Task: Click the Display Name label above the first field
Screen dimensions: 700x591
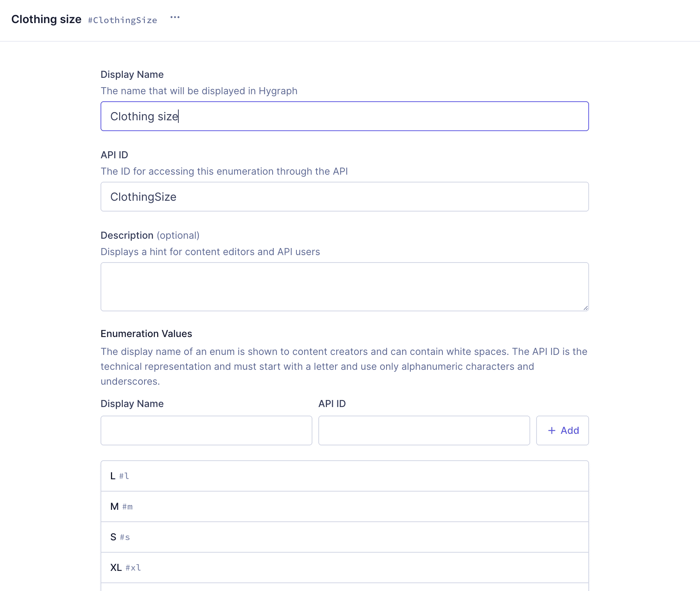Action: point(132,74)
